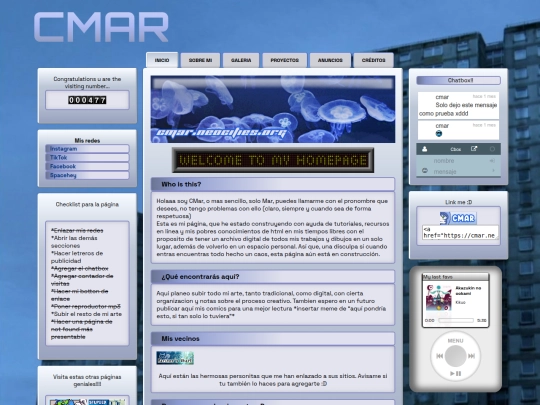Select the ANUNCIOS tab
Viewport: 540px width, 405px height.
click(x=330, y=60)
